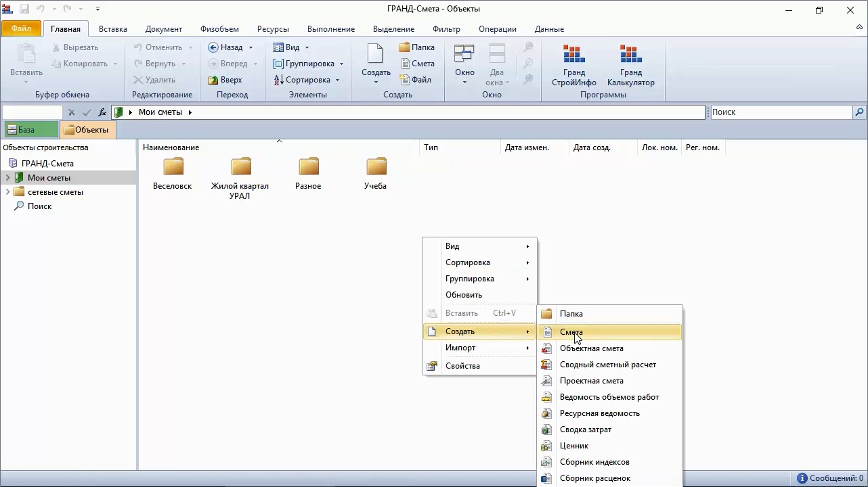Expand the Мои сметы tree node

(7, 178)
